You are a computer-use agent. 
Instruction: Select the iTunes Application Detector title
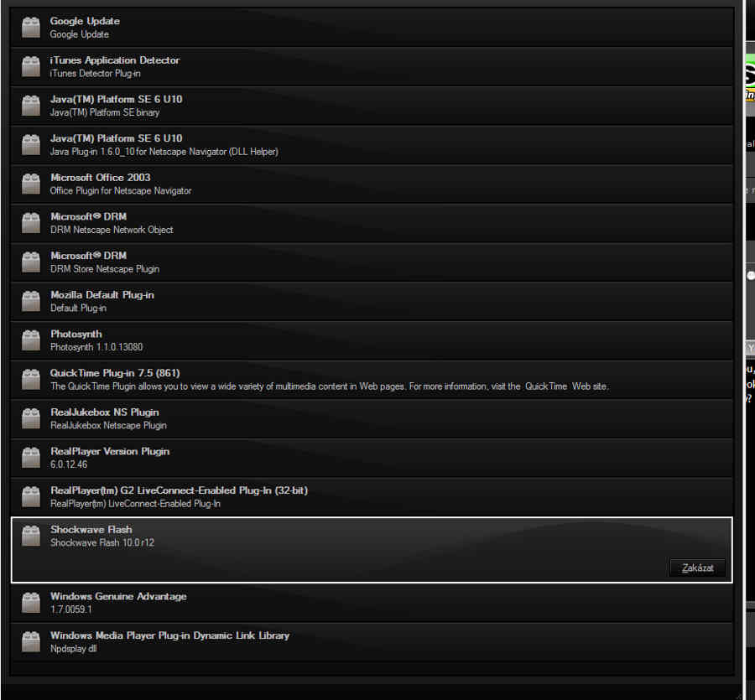[x=115, y=60]
